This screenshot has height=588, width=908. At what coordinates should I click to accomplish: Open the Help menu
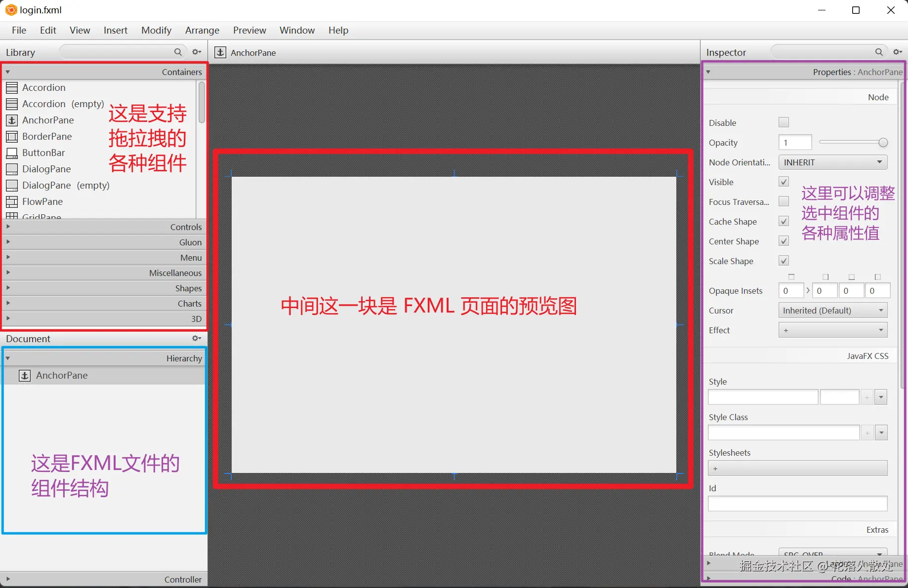tap(338, 30)
